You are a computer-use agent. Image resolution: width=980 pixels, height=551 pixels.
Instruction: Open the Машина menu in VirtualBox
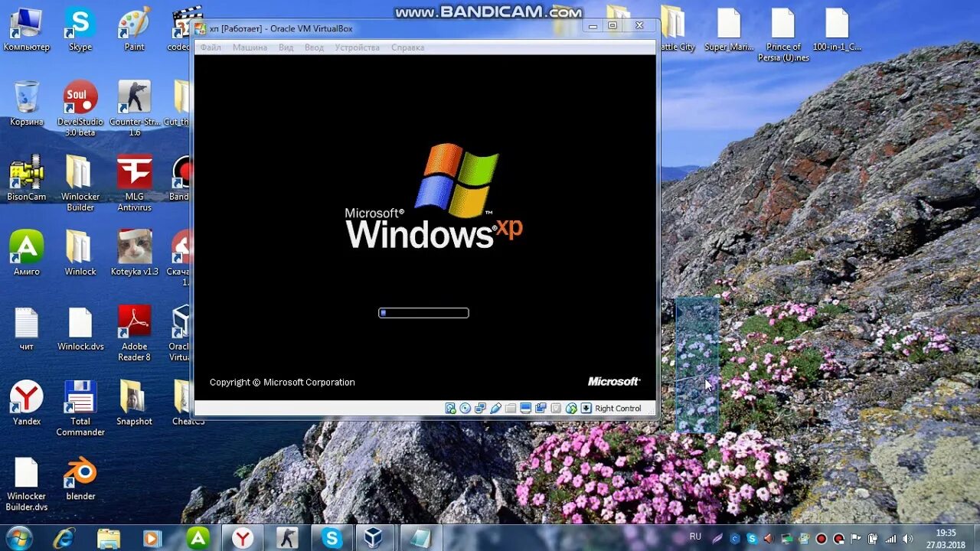coord(250,47)
